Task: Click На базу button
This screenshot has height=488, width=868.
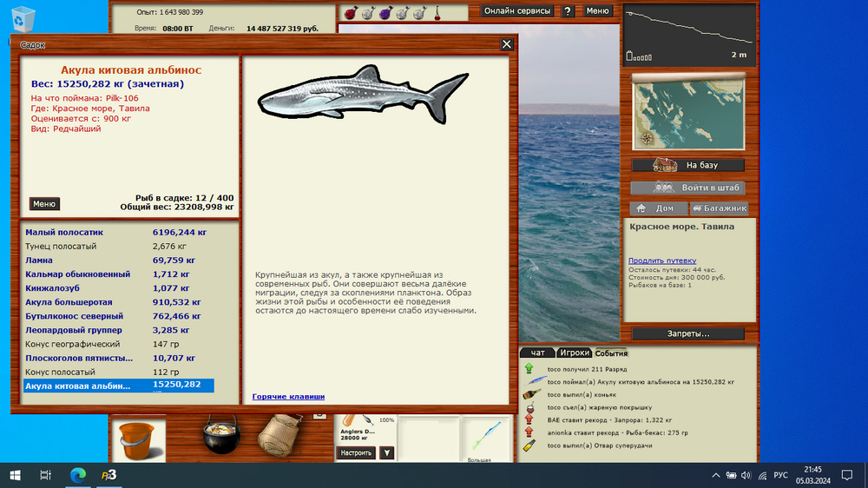Action: (688, 165)
